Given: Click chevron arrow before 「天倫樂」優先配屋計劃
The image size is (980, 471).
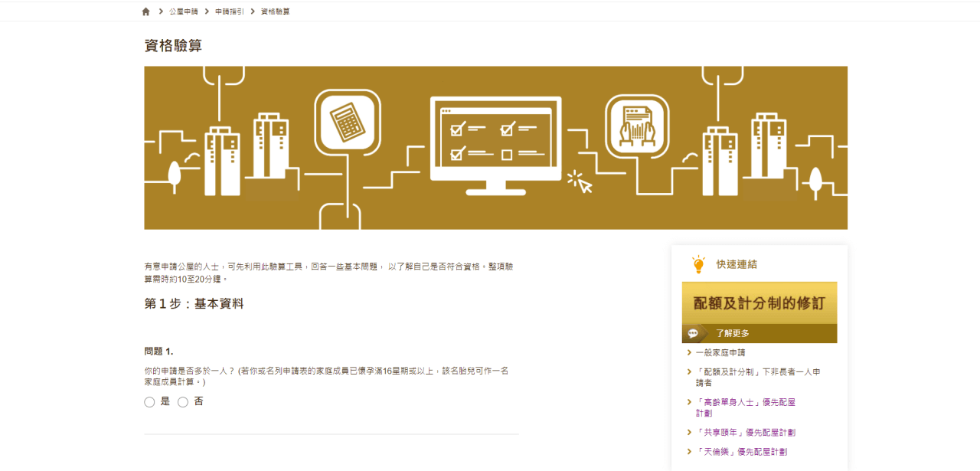Looking at the screenshot, I should [x=689, y=452].
